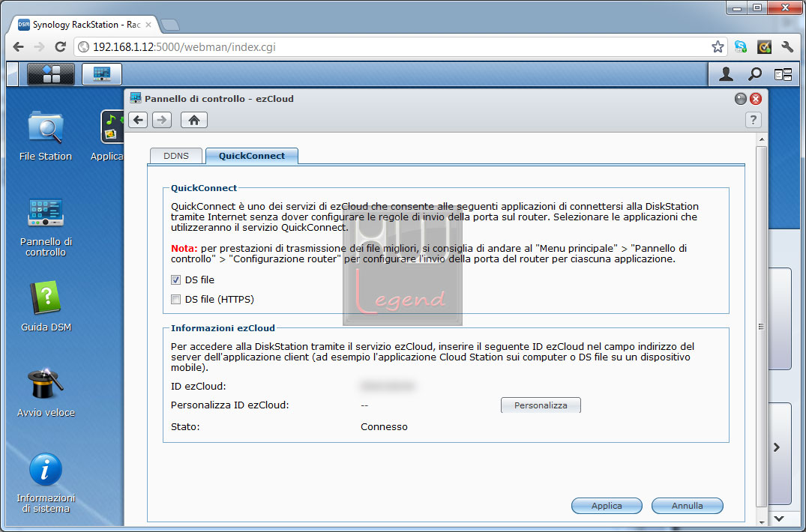Launch Avvio veloce wizard icon
The image size is (806, 532).
pos(46,393)
